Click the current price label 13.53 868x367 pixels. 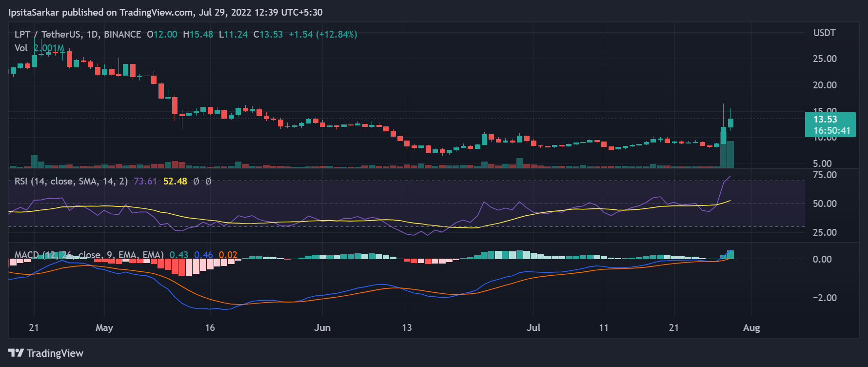coord(825,119)
